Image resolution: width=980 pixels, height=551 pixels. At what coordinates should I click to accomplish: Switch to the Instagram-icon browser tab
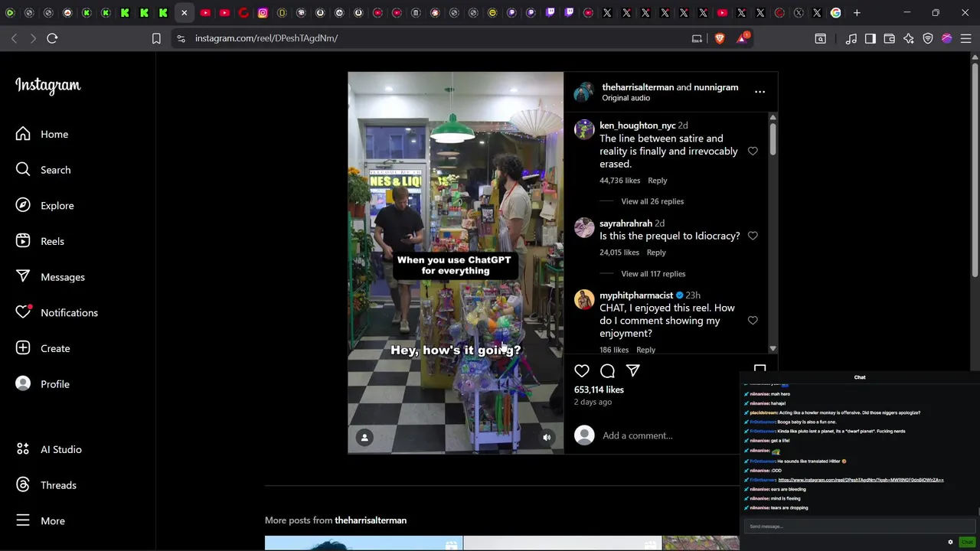pos(263,13)
